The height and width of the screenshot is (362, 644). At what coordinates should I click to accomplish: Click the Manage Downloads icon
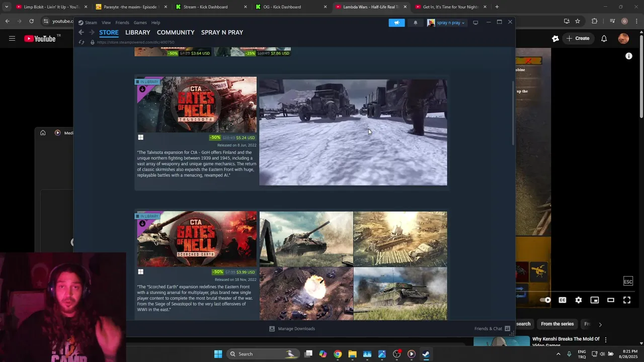pyautogui.click(x=272, y=329)
